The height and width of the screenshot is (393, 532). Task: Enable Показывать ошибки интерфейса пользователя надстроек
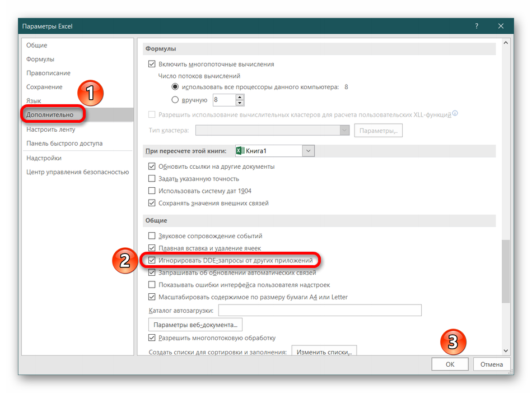(x=152, y=285)
